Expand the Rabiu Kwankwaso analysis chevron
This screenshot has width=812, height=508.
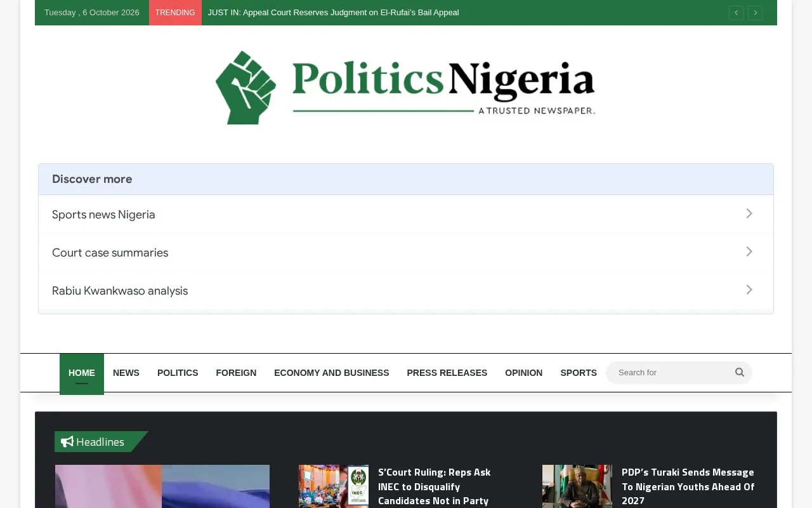point(749,290)
